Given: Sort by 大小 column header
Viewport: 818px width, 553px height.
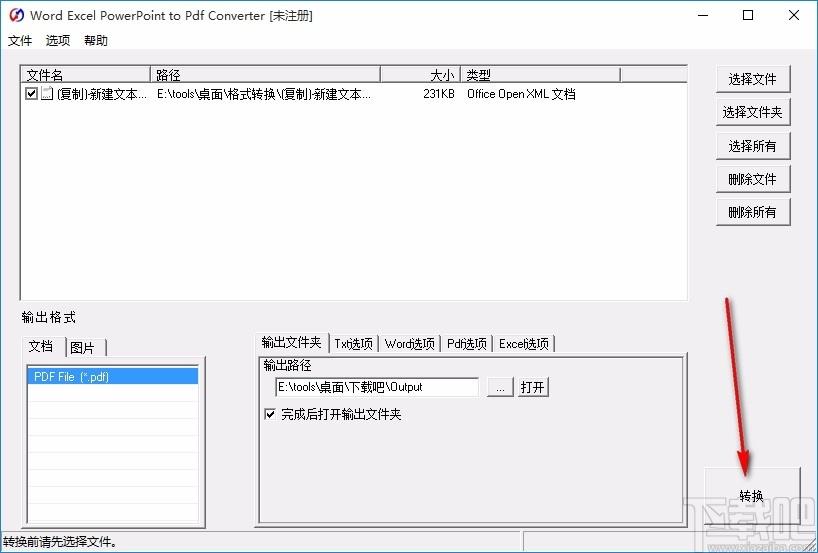Looking at the screenshot, I should tap(420, 75).
